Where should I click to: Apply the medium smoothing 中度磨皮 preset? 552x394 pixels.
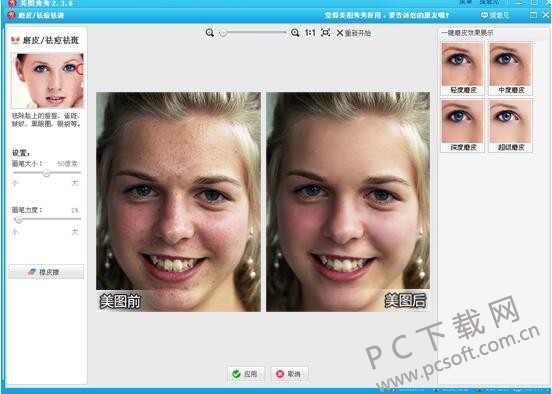(510, 68)
